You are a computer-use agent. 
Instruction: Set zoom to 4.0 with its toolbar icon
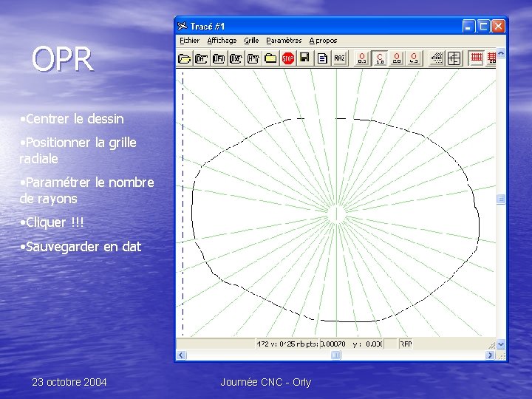(x=414, y=58)
